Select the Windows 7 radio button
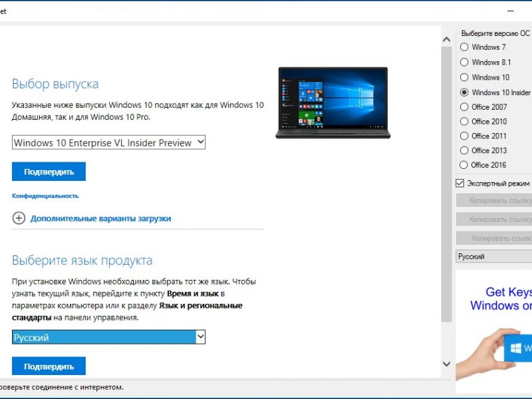 pyautogui.click(x=464, y=47)
